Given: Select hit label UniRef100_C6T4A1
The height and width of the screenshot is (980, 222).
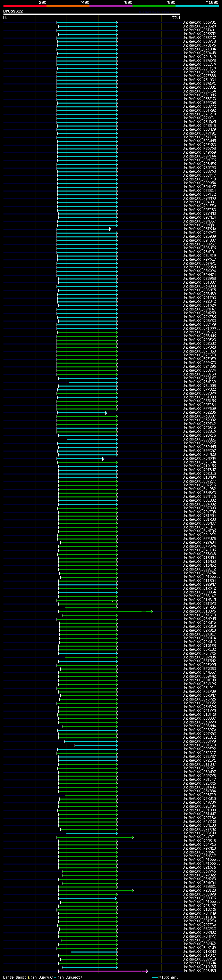Looking at the screenshot, I should [199, 30].
